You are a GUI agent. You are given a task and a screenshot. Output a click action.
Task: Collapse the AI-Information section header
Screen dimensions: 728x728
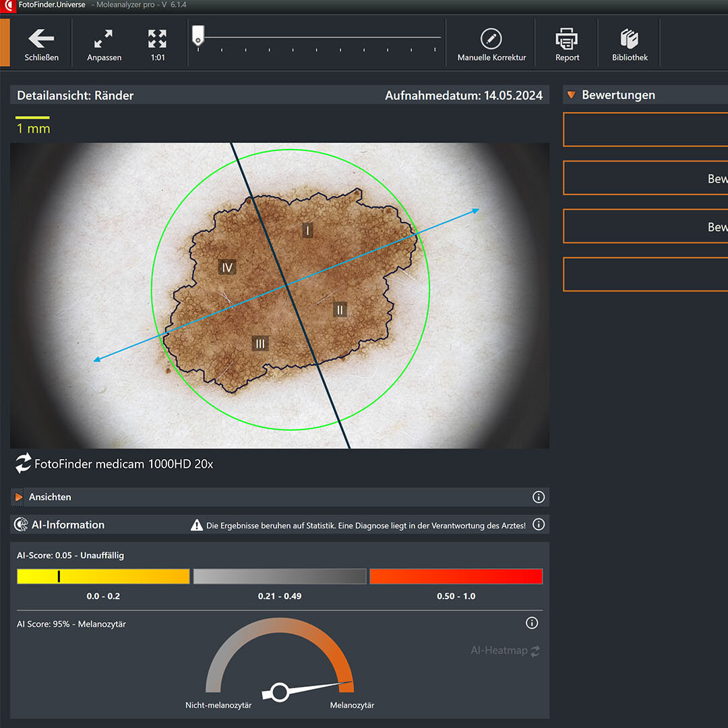[x=67, y=524]
